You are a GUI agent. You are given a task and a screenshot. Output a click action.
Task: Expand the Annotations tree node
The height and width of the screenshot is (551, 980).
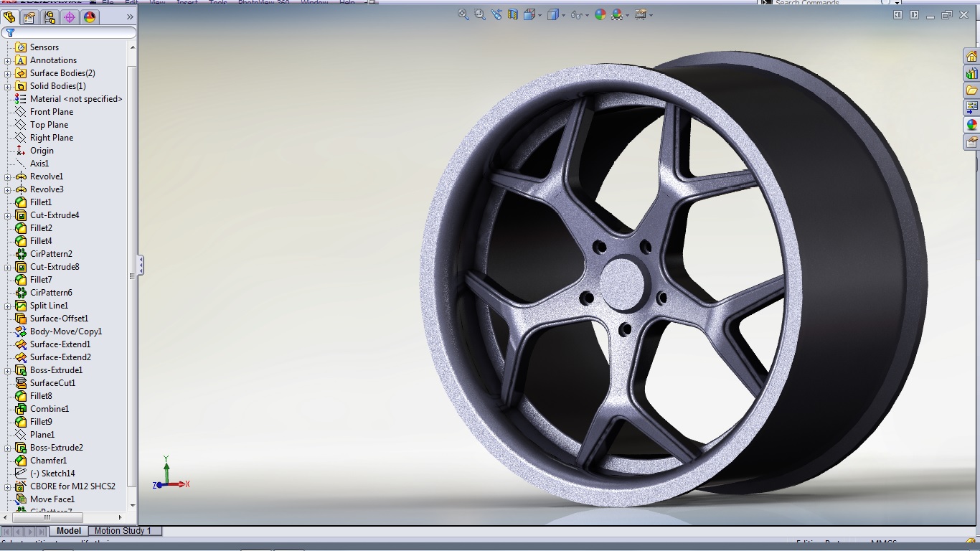(7, 60)
